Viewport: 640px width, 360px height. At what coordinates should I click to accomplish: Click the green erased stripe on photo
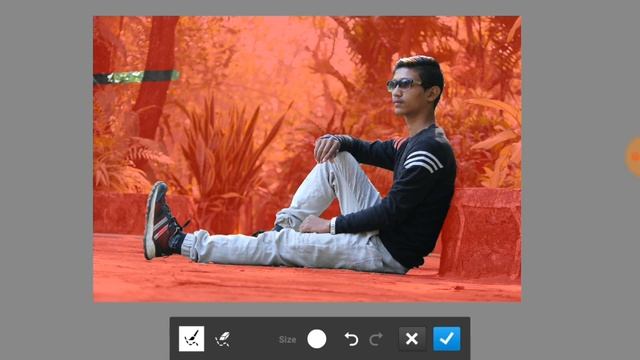pos(137,77)
